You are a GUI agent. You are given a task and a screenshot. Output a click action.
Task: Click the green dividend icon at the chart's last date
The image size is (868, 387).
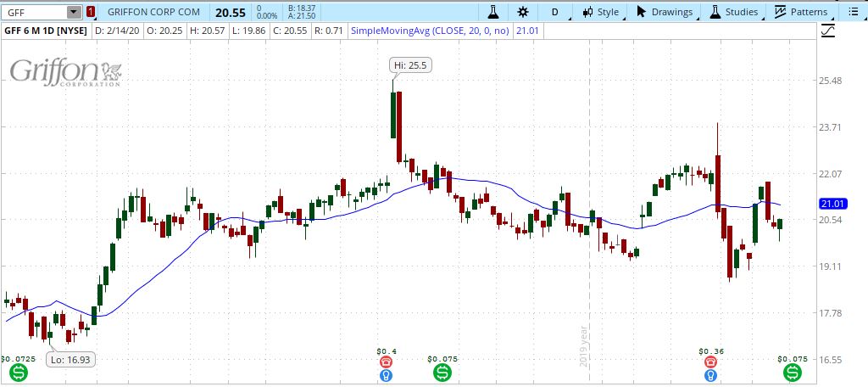792,373
